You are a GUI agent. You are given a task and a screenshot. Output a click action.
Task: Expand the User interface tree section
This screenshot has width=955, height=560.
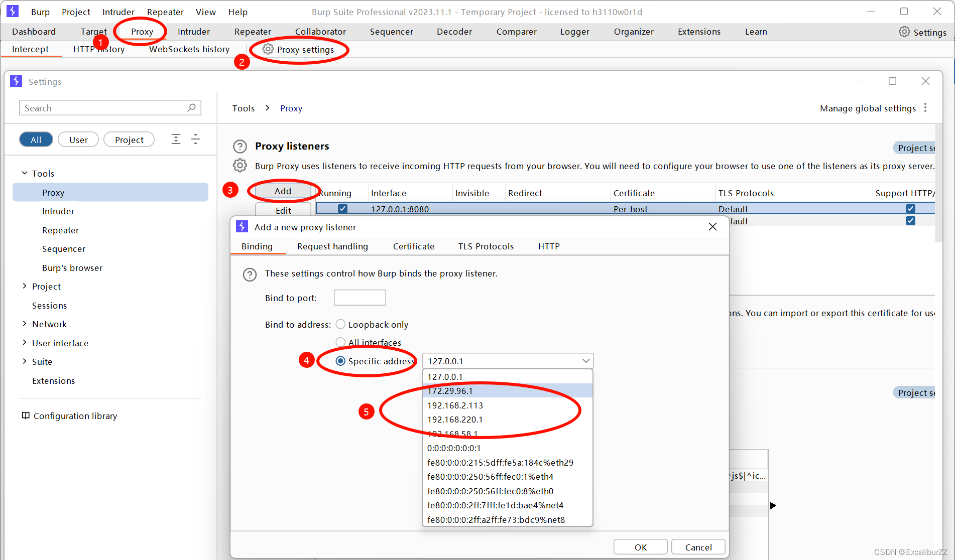coord(25,343)
